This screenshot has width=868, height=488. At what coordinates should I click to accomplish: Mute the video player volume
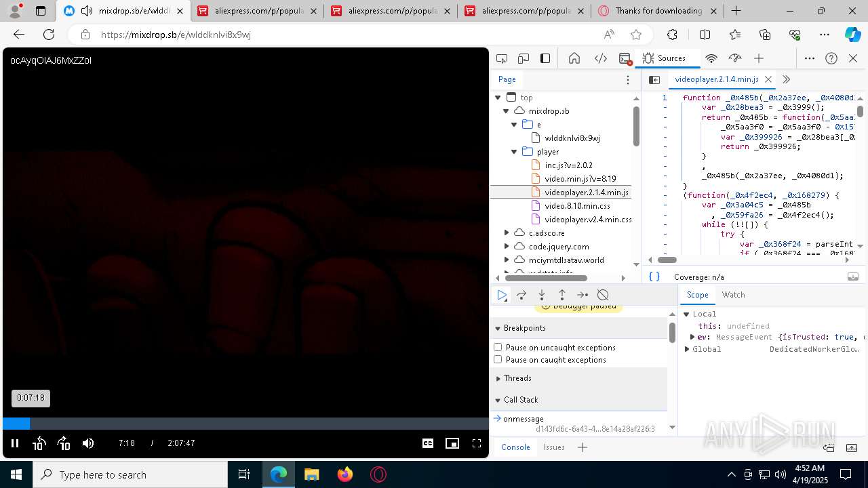(x=88, y=443)
